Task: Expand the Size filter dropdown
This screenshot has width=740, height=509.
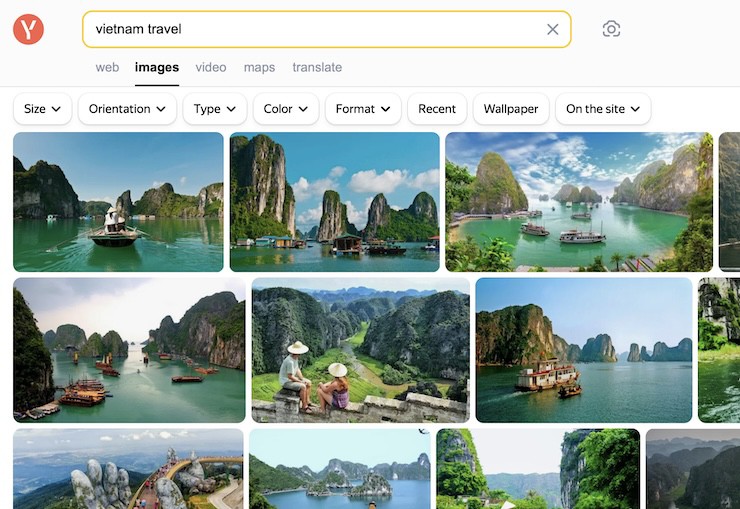Action: [42, 109]
